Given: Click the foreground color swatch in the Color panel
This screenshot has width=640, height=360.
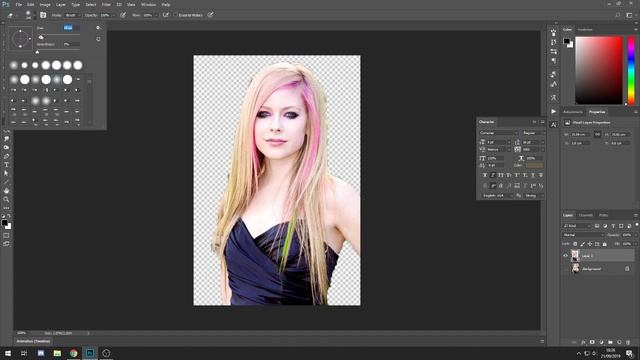Looking at the screenshot, I should coord(567,41).
